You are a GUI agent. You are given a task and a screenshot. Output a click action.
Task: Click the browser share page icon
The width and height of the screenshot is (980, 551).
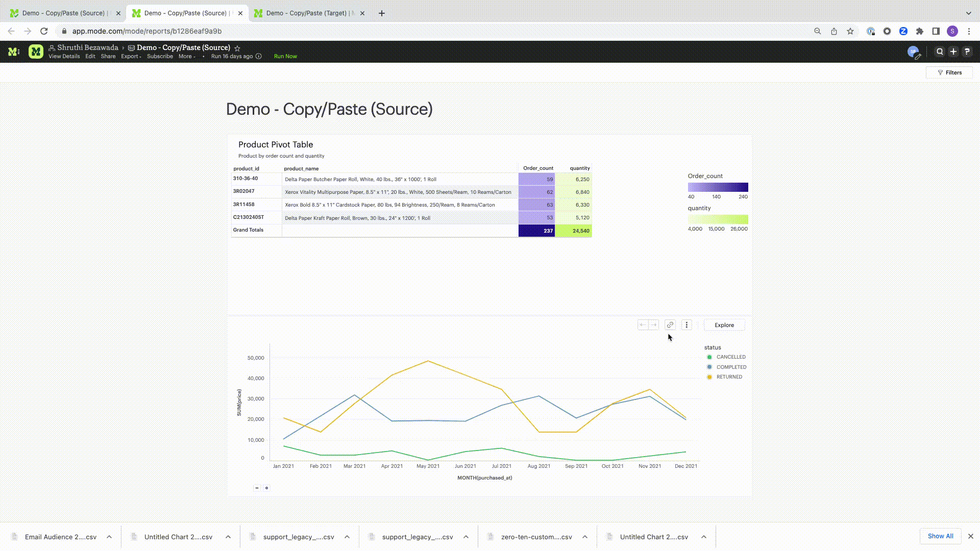tap(834, 31)
